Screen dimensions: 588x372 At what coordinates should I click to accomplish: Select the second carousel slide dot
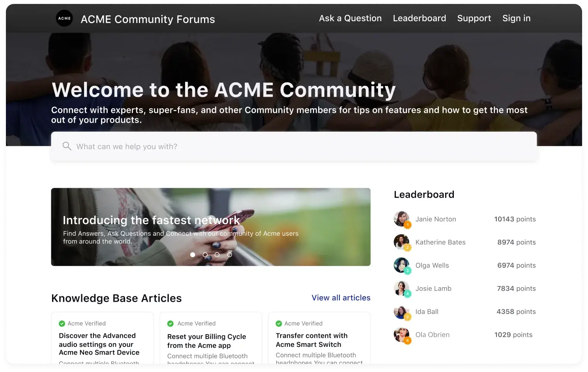pyautogui.click(x=205, y=255)
